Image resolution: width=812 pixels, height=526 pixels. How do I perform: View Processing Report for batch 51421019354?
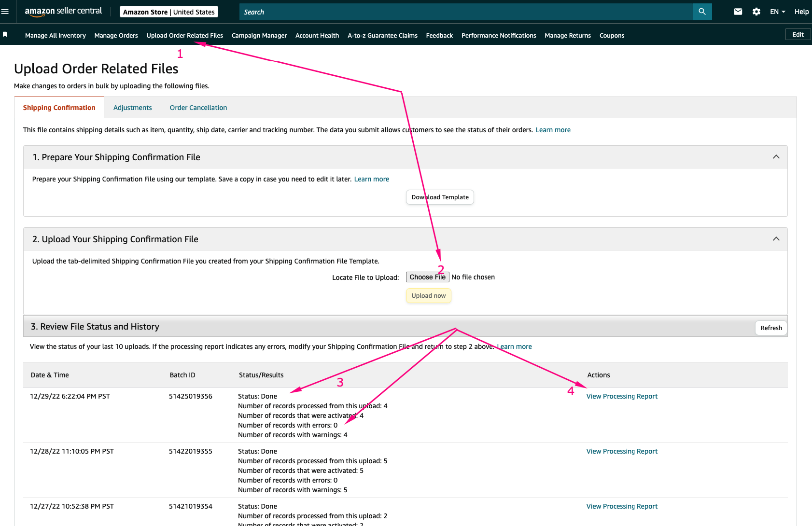coord(622,506)
